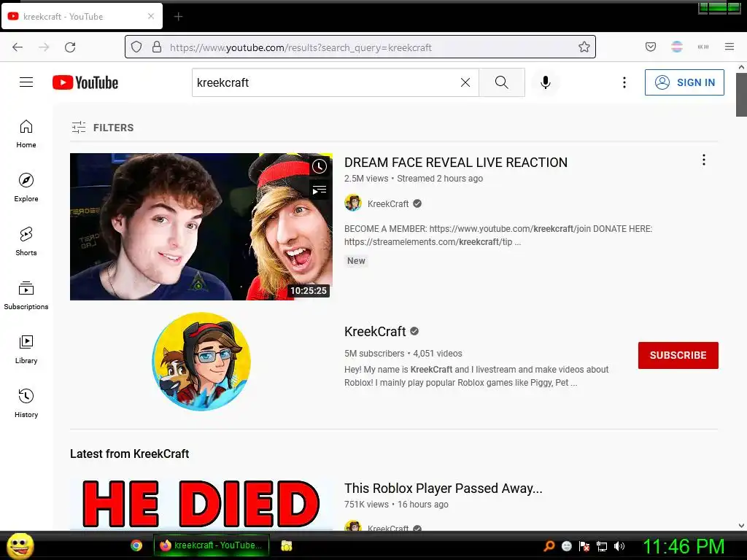Screen dimensions: 747x560
Task: Show site security info via padlock icon
Action: click(157, 47)
